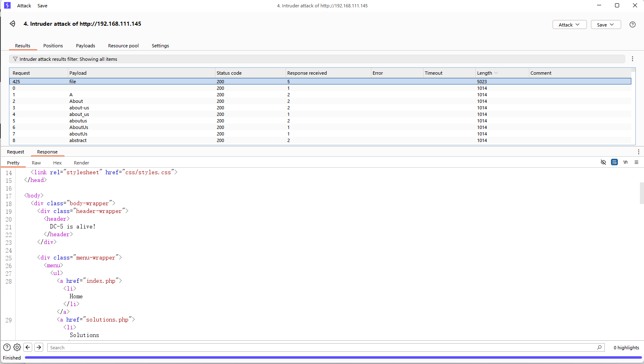This screenshot has height=364, width=644.
Task: Sort results by Length column header
Action: click(485, 73)
